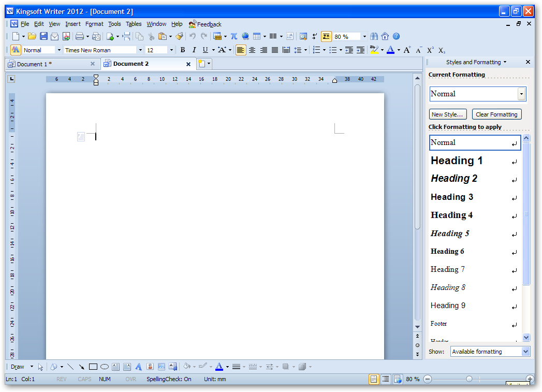Click the styles list scroll down arrow
The image size is (542, 392).
(x=526, y=338)
